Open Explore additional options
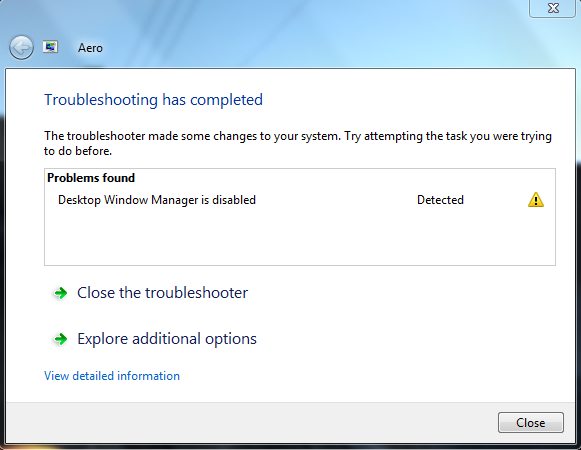Image resolution: width=581 pixels, height=450 pixels. (167, 339)
